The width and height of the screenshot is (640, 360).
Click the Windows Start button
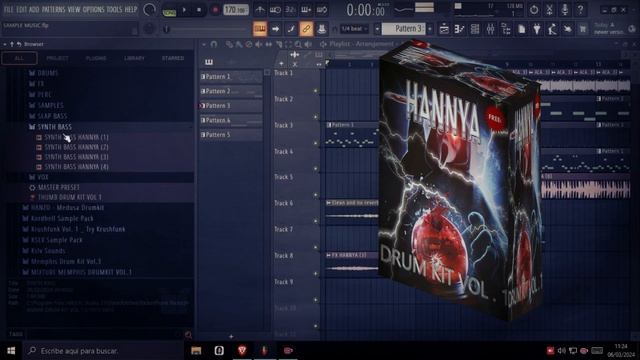pos(11,351)
